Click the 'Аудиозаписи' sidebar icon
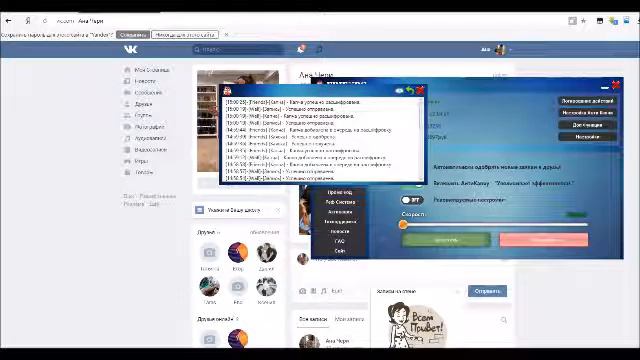This screenshot has height=360, width=640. tap(127, 138)
